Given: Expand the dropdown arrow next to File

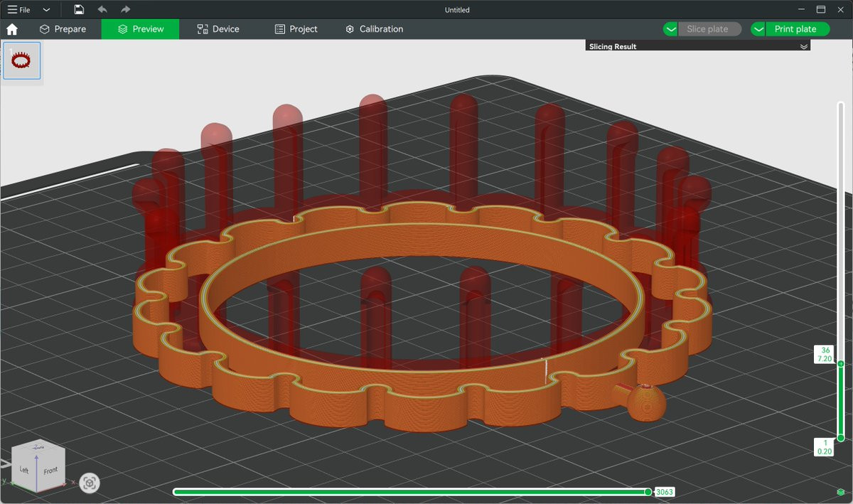Looking at the screenshot, I should pyautogui.click(x=46, y=10).
